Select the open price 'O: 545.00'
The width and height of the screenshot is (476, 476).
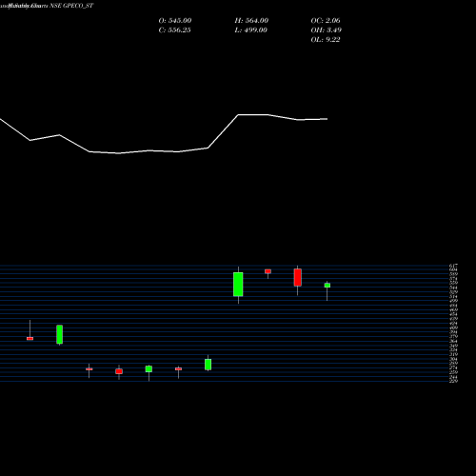coord(175,20)
